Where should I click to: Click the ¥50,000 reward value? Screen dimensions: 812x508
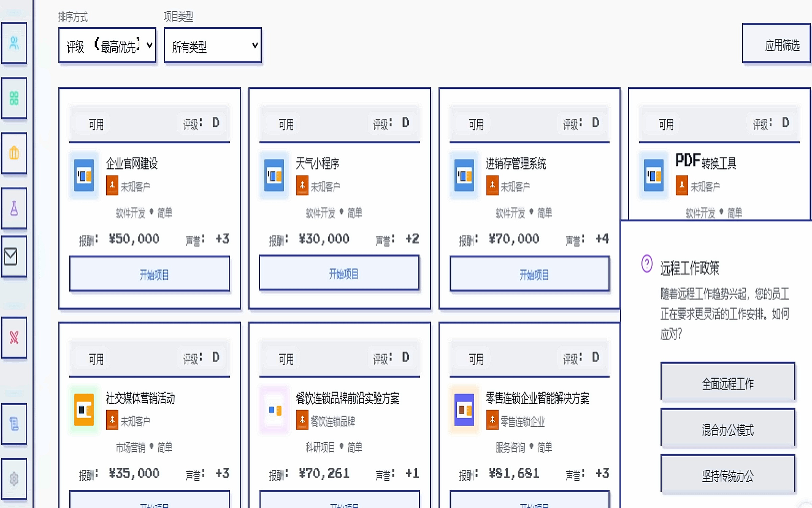click(134, 239)
